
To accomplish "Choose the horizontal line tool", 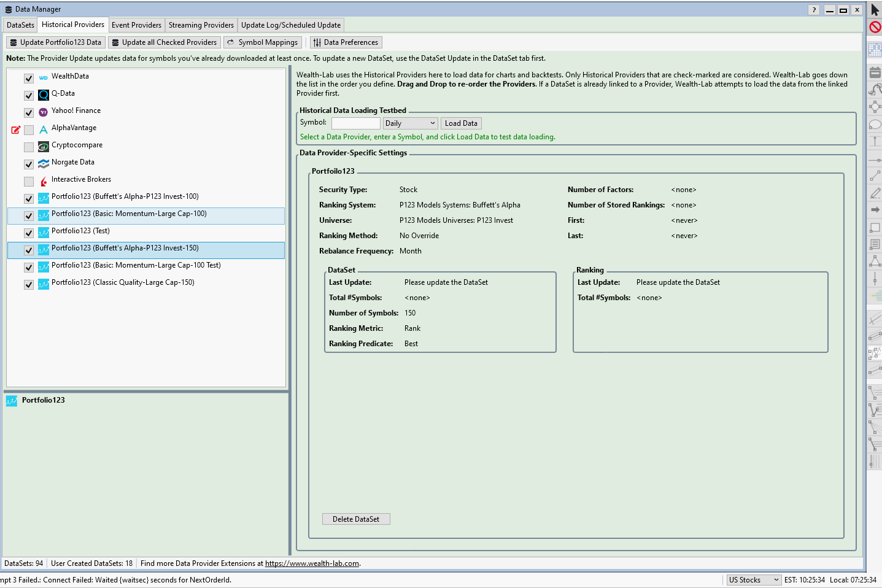I will point(875,160).
